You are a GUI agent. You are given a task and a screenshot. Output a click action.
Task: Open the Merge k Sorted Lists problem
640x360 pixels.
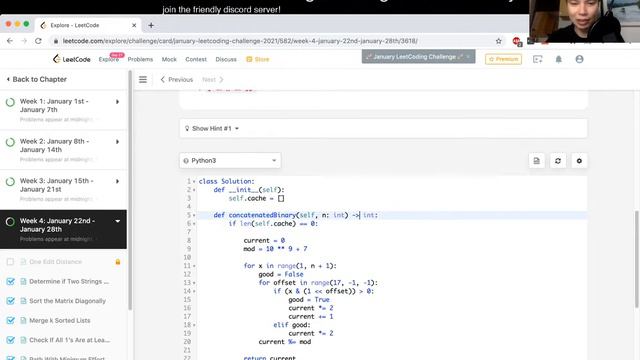point(60,320)
